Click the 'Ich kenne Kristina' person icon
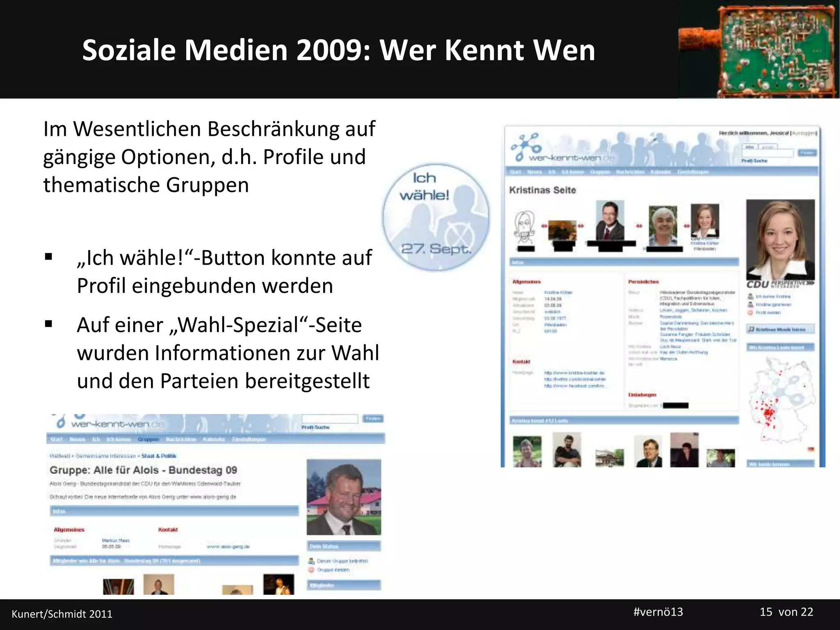This screenshot has width=840, height=630. click(x=751, y=296)
